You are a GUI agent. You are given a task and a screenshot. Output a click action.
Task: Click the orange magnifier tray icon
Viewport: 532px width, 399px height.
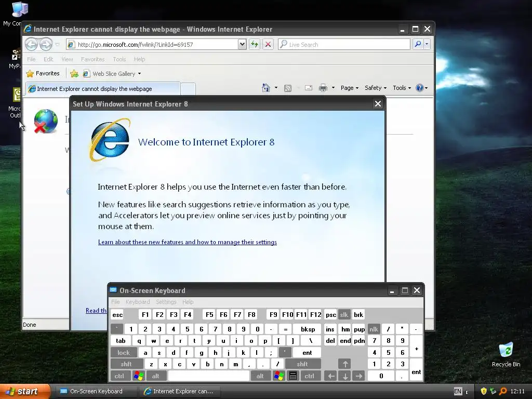pos(503,391)
